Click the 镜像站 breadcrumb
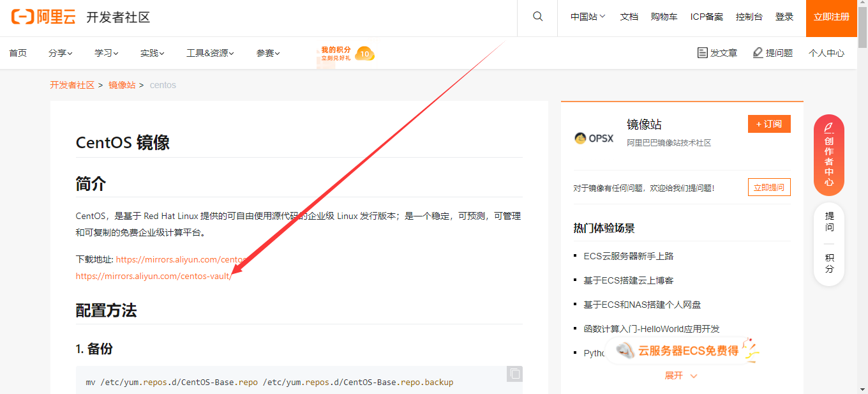The width and height of the screenshot is (868, 394). [x=122, y=85]
